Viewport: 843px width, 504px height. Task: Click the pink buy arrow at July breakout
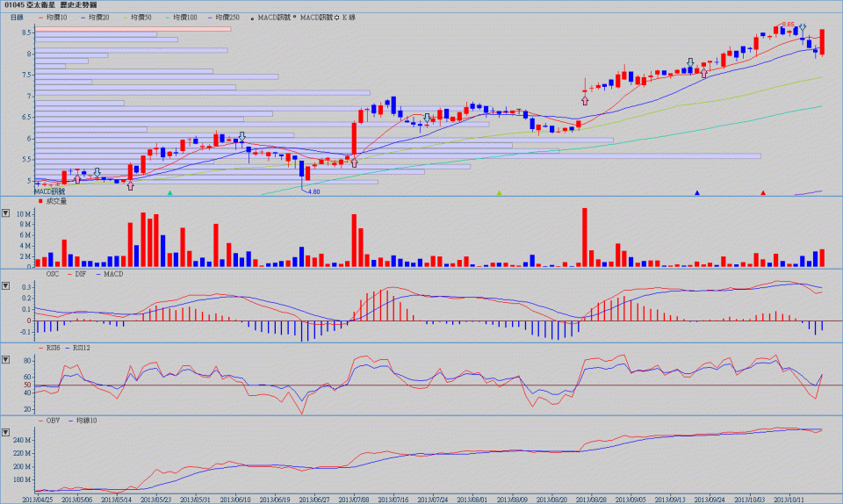[354, 161]
